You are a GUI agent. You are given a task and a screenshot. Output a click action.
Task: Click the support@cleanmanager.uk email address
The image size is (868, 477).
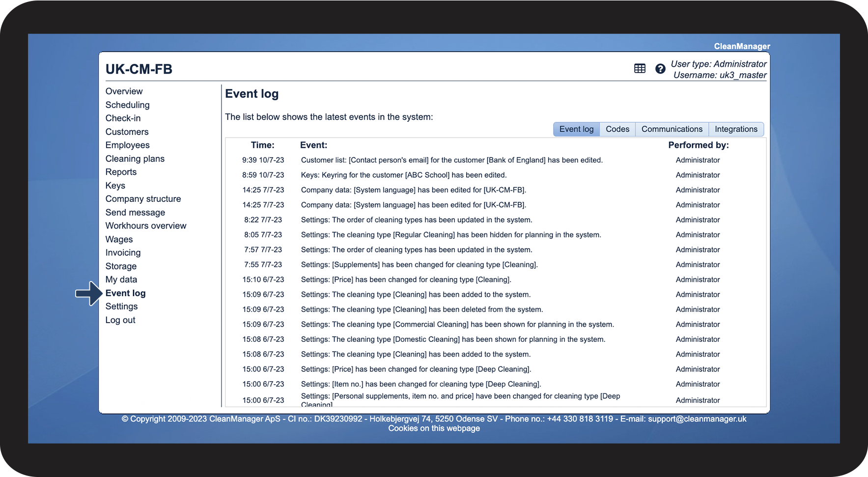pos(697,419)
